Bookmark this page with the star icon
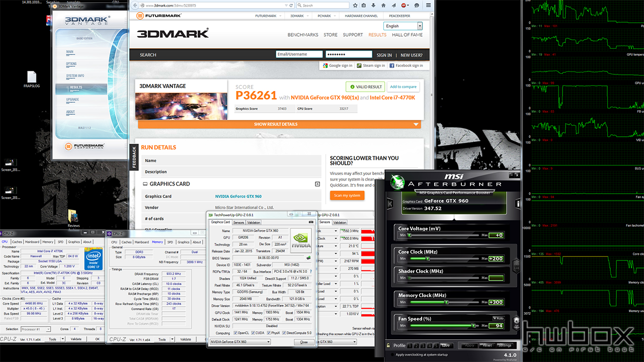This screenshot has height=362, width=644. (x=356, y=5)
